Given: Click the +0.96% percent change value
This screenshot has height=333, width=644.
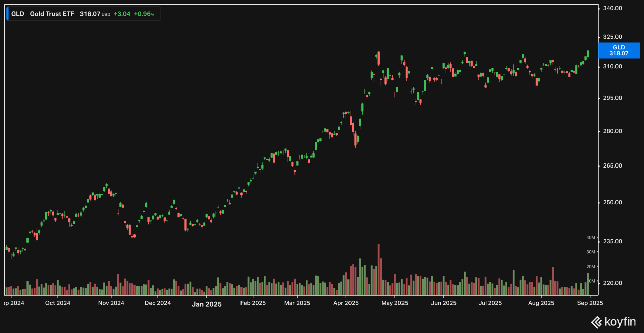Looking at the screenshot, I should pyautogui.click(x=144, y=14).
